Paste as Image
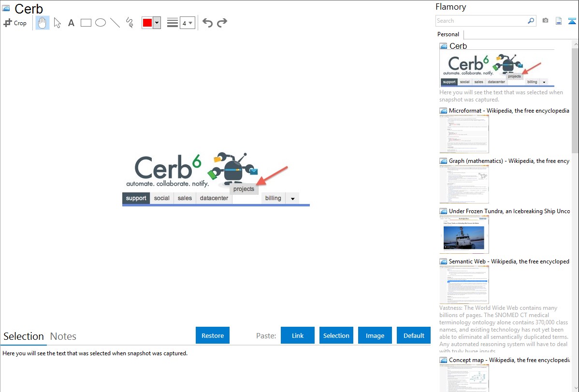Viewport: 579px width, 392px height. coord(375,335)
